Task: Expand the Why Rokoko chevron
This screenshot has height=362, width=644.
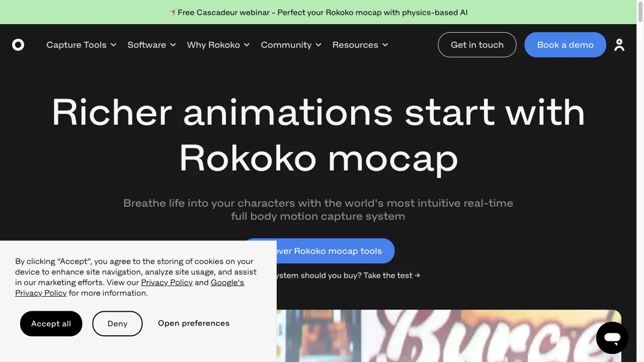Action: (247, 45)
